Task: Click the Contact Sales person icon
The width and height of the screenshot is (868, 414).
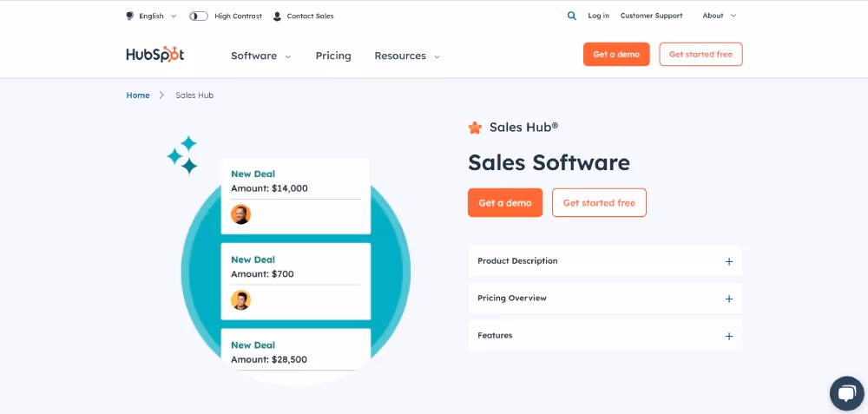Action: pos(278,16)
